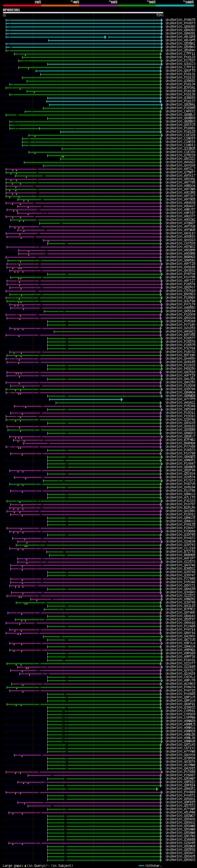
Task: Open hit UniRef100_A8JGP5
Action: click(x=180, y=40)
